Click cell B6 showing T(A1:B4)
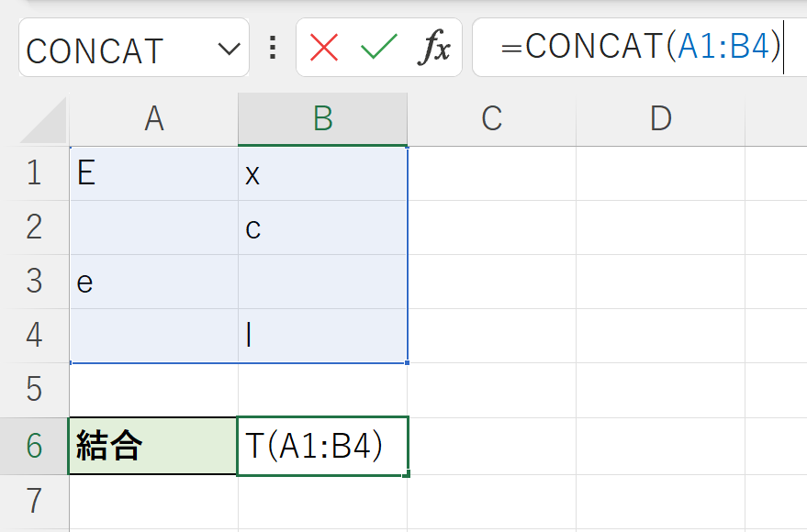807x532 pixels. (x=322, y=446)
